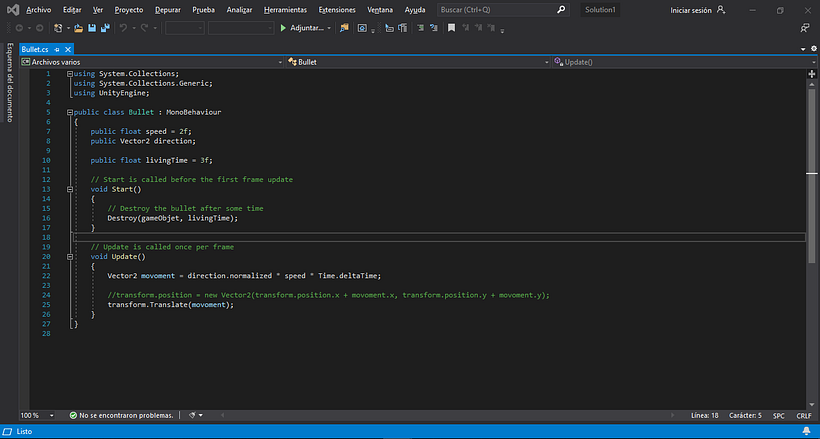This screenshot has width=820, height=439.
Task: Click the Listo status bar icon
Action: 8,432
